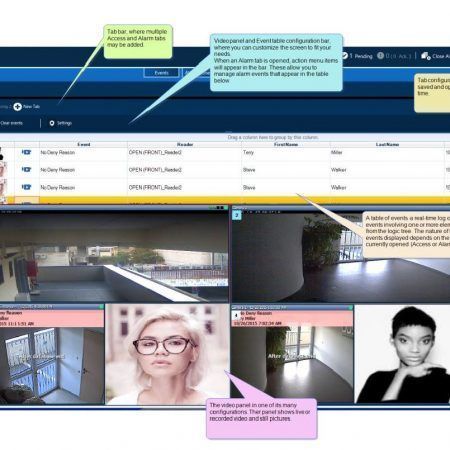Select the highlighted yellow event row

(225, 200)
